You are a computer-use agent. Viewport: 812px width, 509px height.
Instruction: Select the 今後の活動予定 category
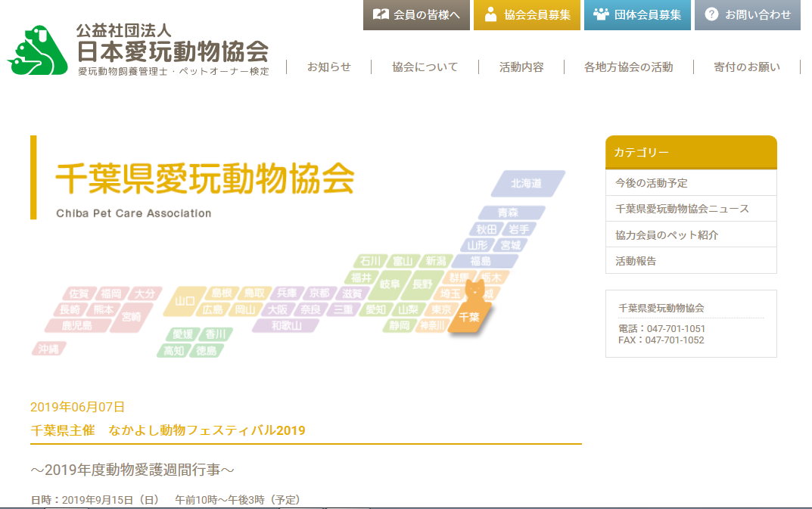coord(691,183)
